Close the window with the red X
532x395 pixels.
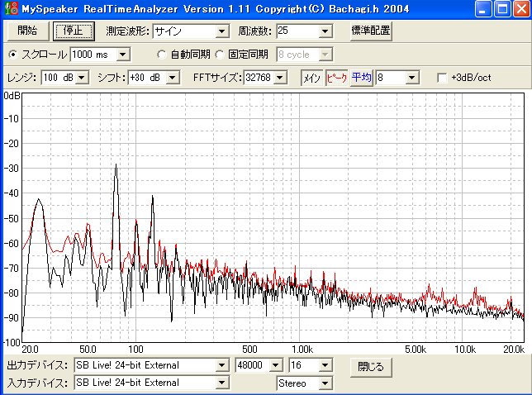point(521,9)
